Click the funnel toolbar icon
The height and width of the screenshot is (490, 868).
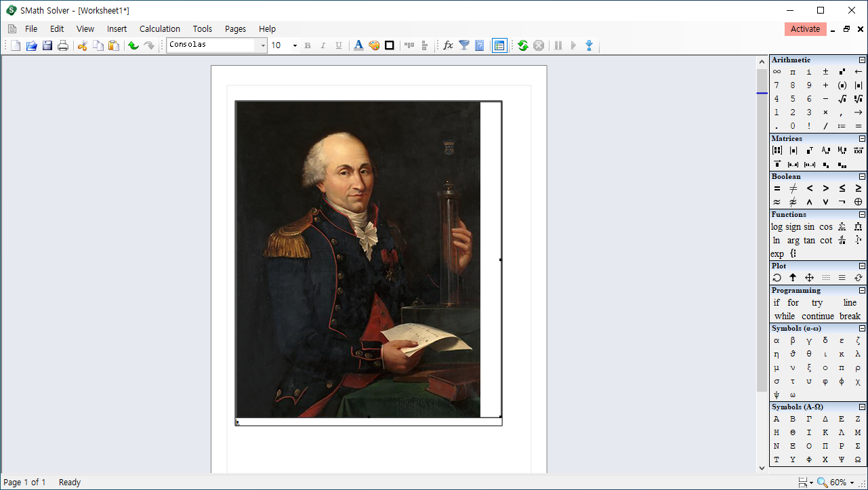[x=464, y=45]
